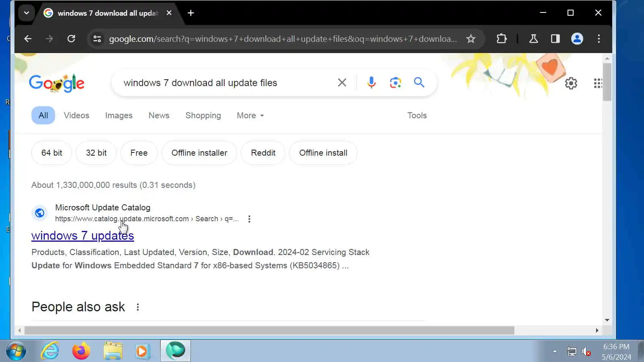Open the tab search dropdown arrow
Image resolution: width=644 pixels, height=362 pixels.
(27, 13)
